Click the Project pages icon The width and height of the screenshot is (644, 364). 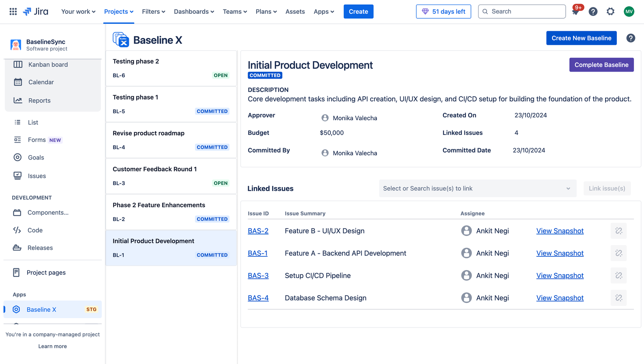[16, 272]
